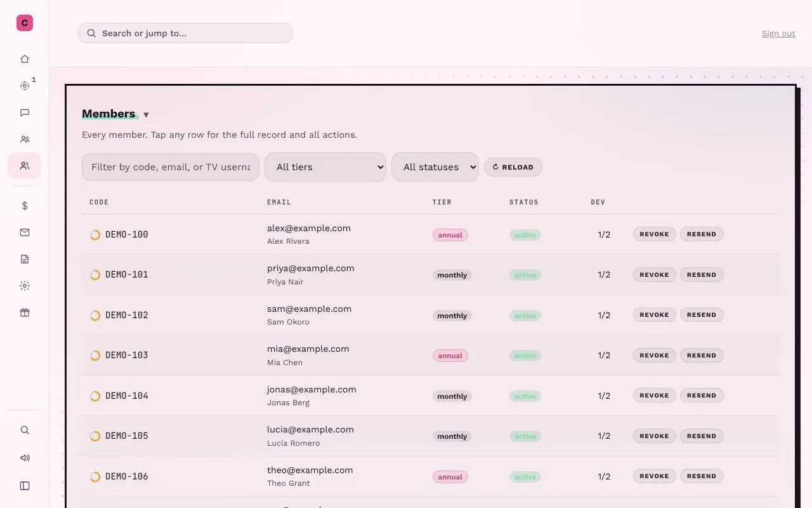Select the highlighted Members sidebar icon

pyautogui.click(x=25, y=166)
